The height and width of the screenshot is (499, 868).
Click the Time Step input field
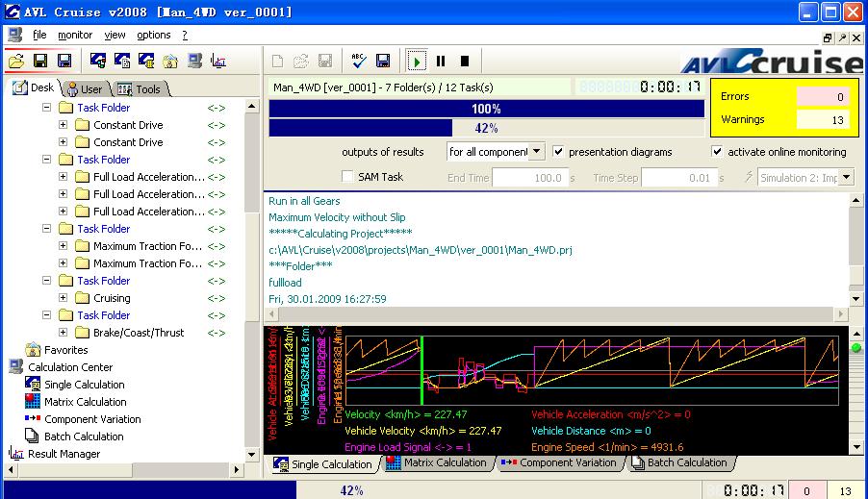tap(679, 178)
